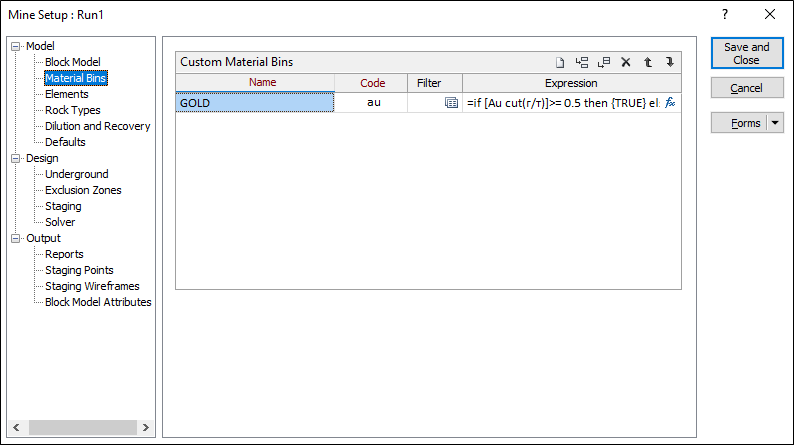Open the Forms dropdown arrow
The height and width of the screenshot is (445, 794).
click(775, 123)
